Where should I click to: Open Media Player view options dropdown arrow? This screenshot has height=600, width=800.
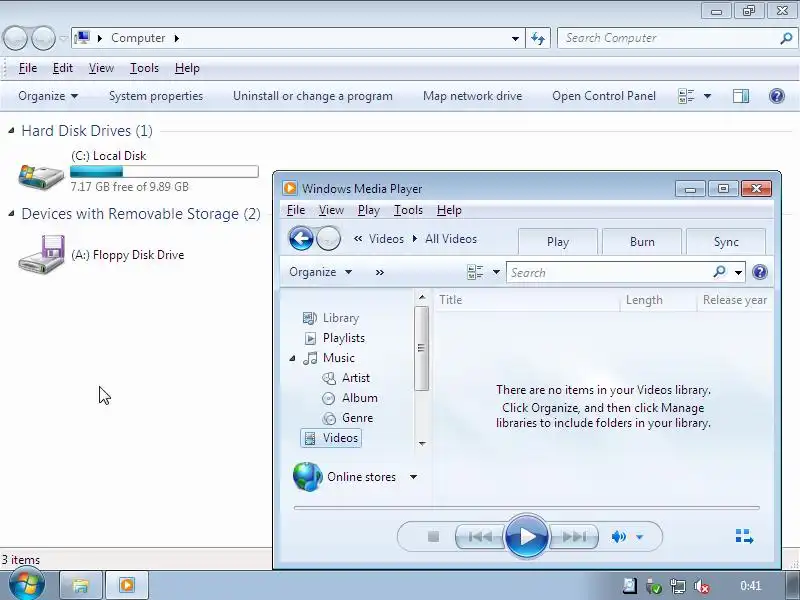point(496,272)
